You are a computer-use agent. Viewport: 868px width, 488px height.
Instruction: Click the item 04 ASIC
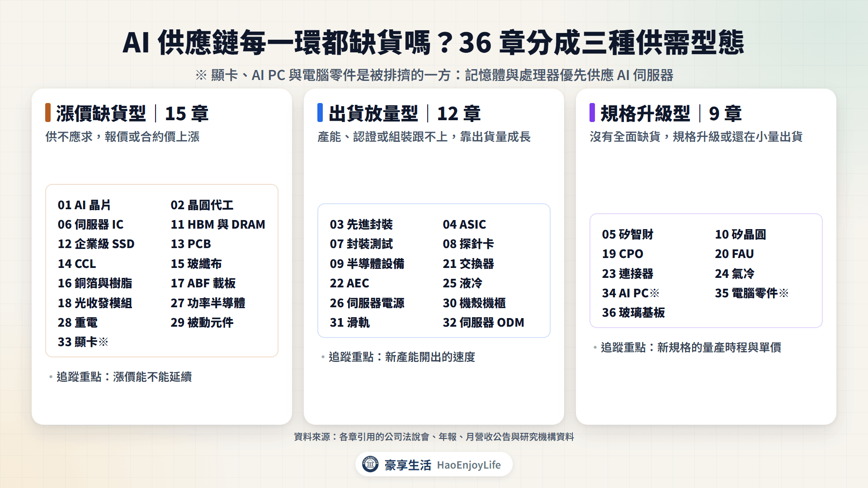point(464,225)
